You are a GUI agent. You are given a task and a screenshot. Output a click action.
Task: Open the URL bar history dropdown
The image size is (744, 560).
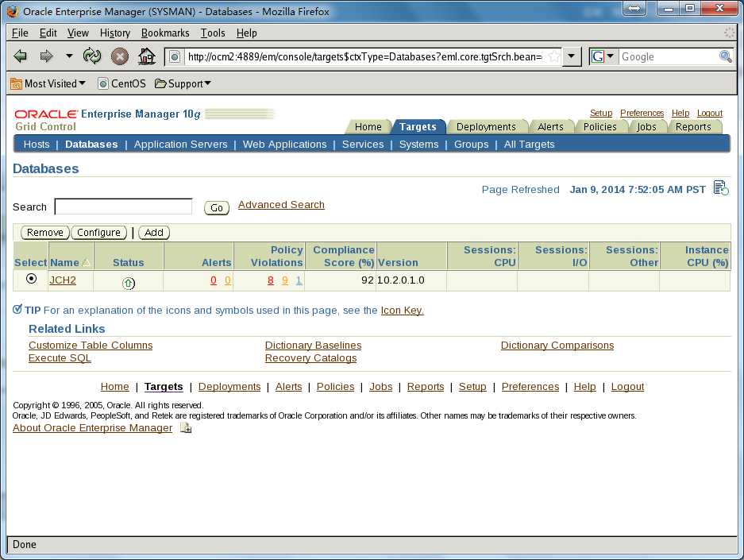click(572, 56)
